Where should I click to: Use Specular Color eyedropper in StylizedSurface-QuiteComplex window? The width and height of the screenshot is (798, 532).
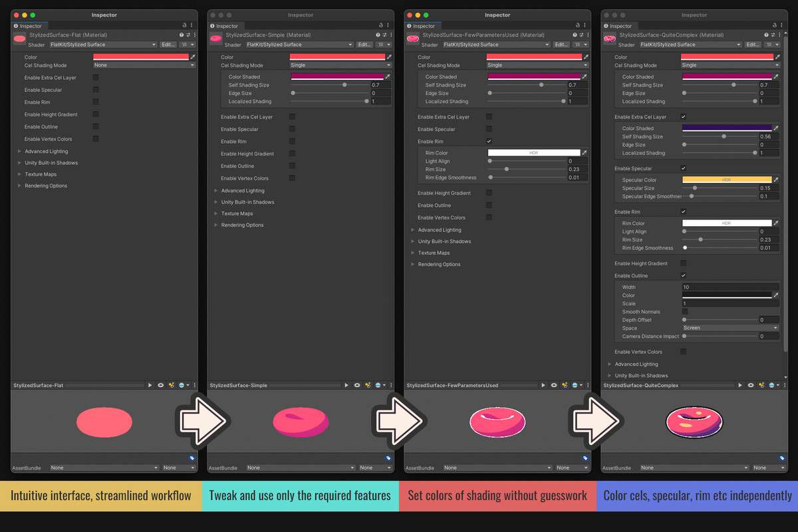[x=775, y=180]
